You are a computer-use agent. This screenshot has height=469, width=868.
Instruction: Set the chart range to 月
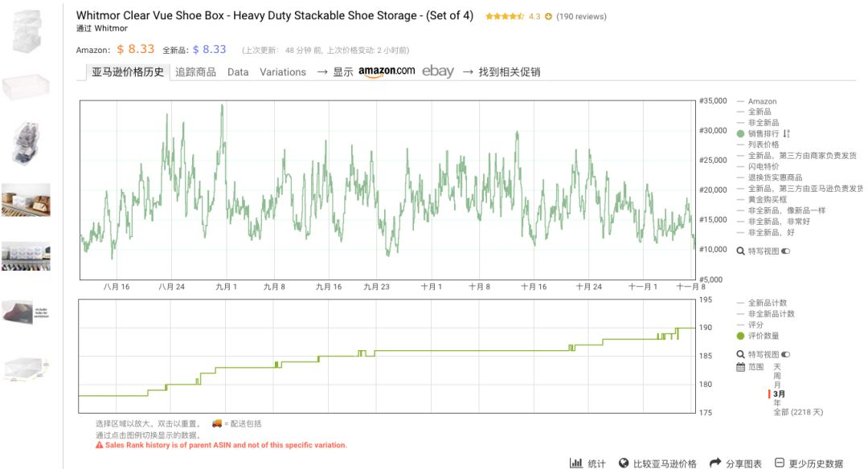776,385
